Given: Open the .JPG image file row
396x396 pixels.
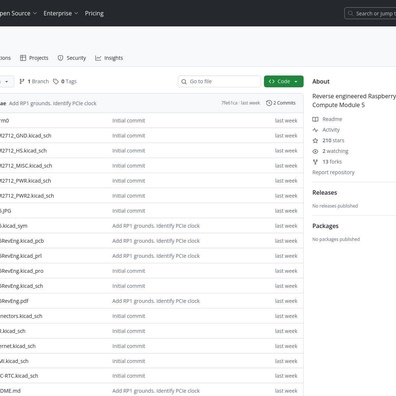Looking at the screenshot, I should 6,211.
